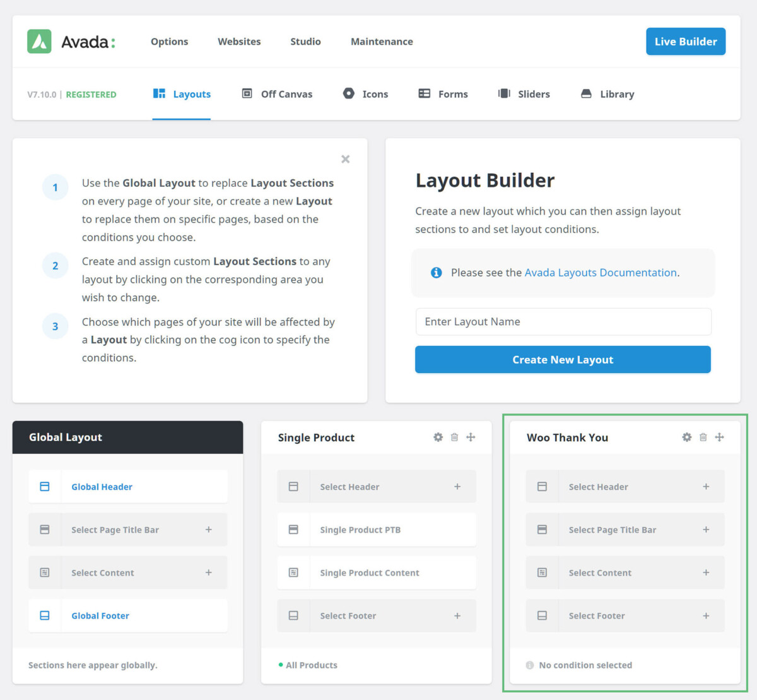Click the move icon on Single Product layout
Viewport: 757px width, 700px height.
pyautogui.click(x=471, y=437)
